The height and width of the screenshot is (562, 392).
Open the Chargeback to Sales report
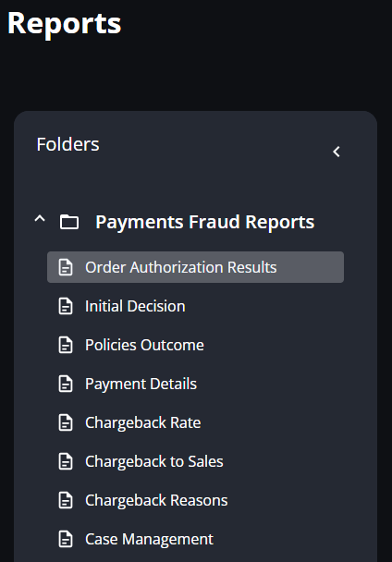[154, 461]
